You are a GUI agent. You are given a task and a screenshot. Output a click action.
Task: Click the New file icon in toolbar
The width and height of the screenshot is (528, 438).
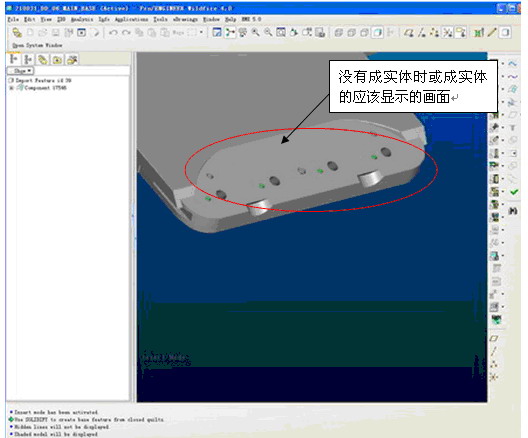(30, 32)
